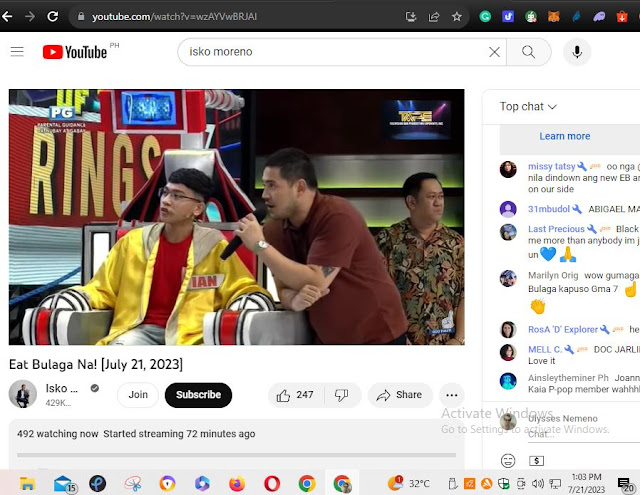This screenshot has height=495, width=640.
Task: Open the Super Chat dollar icon
Action: point(536,461)
